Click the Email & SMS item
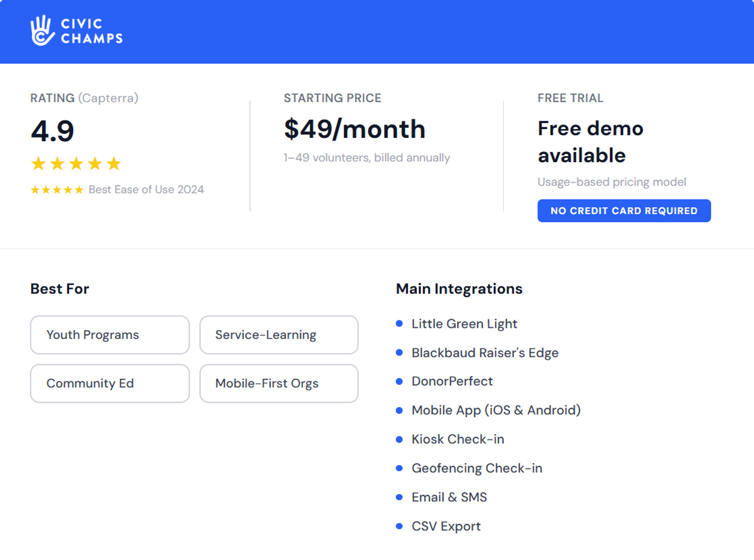Viewport: 754px width, 560px height. click(x=449, y=497)
